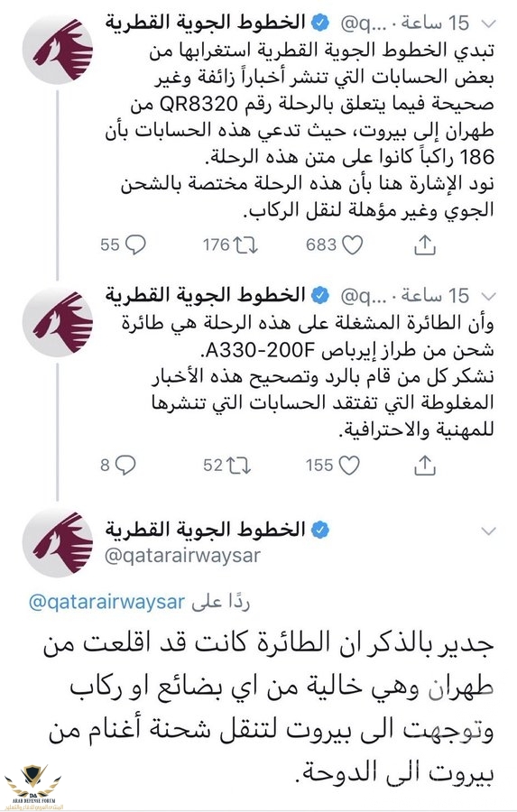Open first tweet Qatar Airways avatar
517x812 pixels.
[x=58, y=50]
